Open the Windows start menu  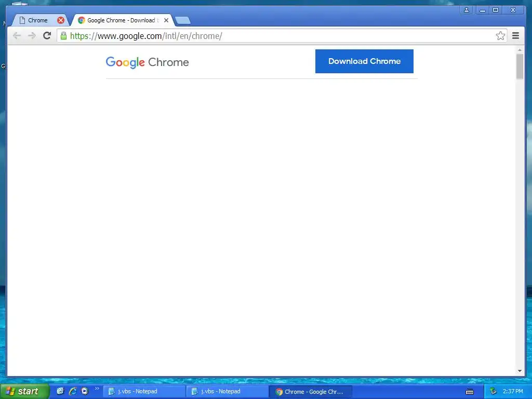(24, 391)
